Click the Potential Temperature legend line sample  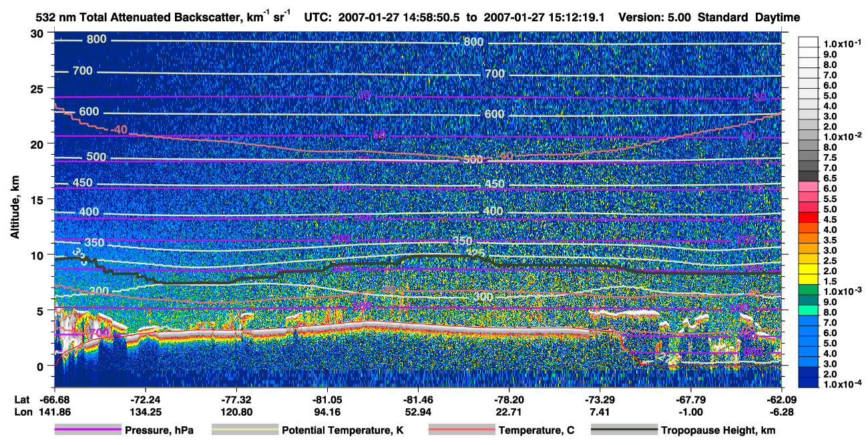pos(244,430)
